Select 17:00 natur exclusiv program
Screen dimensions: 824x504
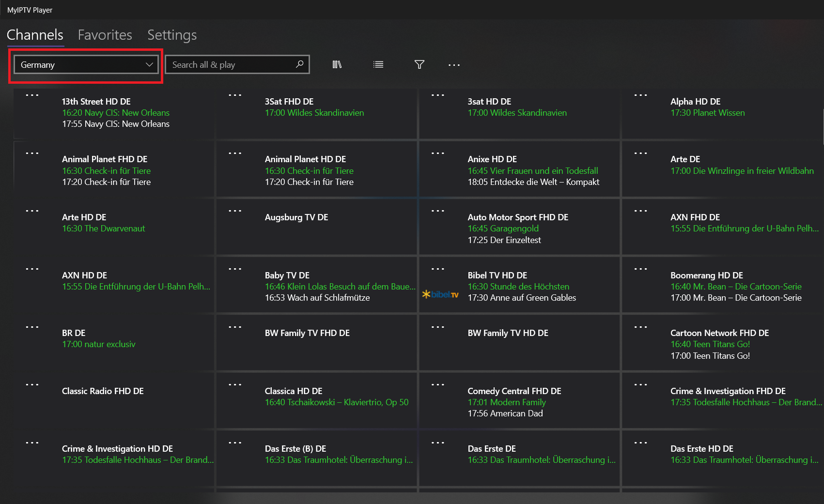pyautogui.click(x=99, y=344)
